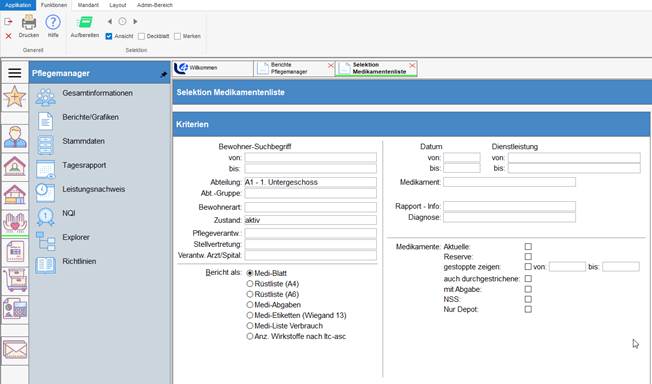Open favorites star icon in sidebar
This screenshot has height=384, width=652.
[15, 97]
